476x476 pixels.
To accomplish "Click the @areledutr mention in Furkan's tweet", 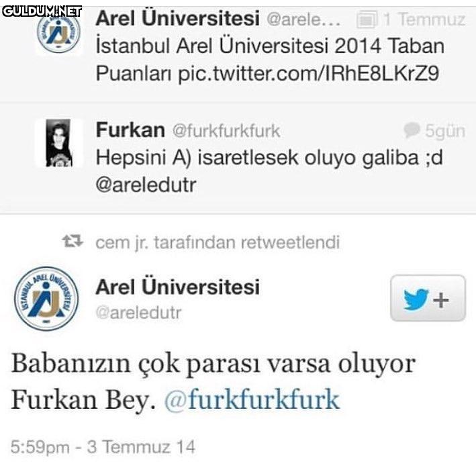I will coord(146,185).
